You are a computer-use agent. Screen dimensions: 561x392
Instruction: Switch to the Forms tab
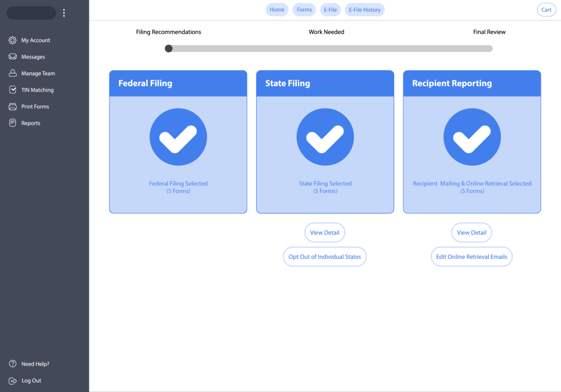coord(304,10)
